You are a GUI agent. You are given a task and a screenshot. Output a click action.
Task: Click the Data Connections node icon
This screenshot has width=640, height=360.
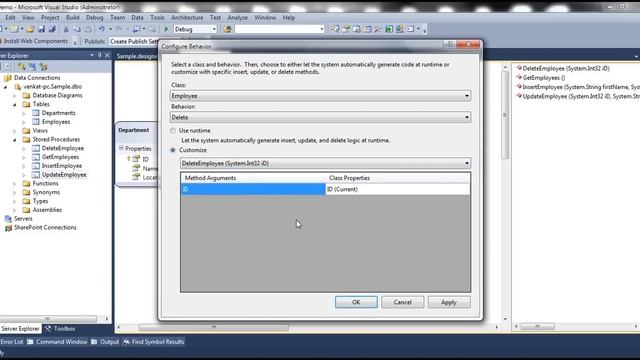(x=8, y=78)
